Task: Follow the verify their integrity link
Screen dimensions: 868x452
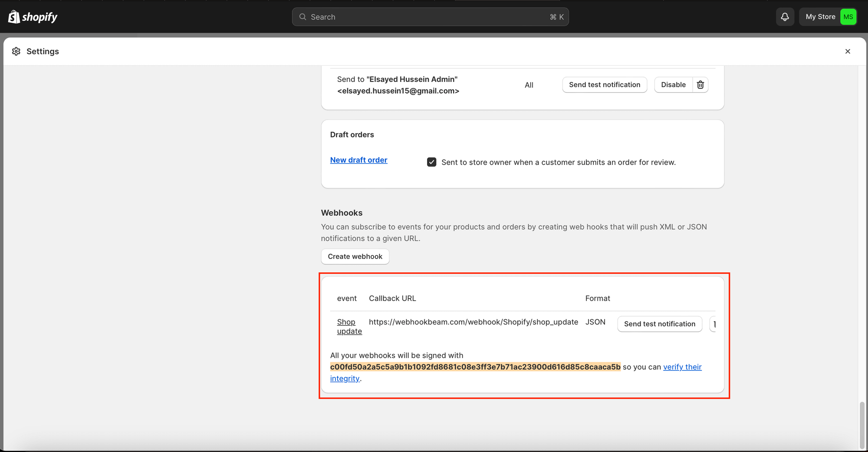Action: pos(682,367)
